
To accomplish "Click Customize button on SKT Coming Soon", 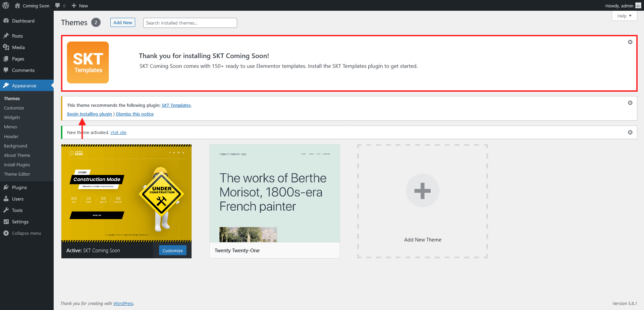I will (173, 251).
